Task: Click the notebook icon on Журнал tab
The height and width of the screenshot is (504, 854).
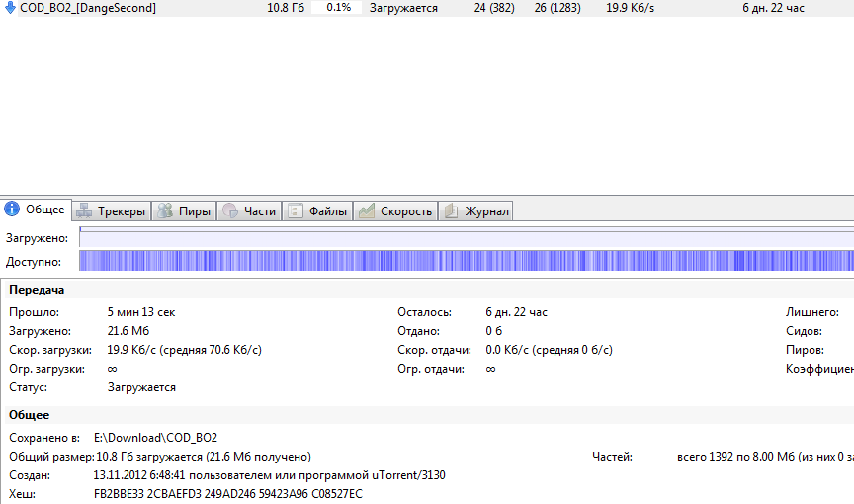Action: pyautogui.click(x=451, y=210)
